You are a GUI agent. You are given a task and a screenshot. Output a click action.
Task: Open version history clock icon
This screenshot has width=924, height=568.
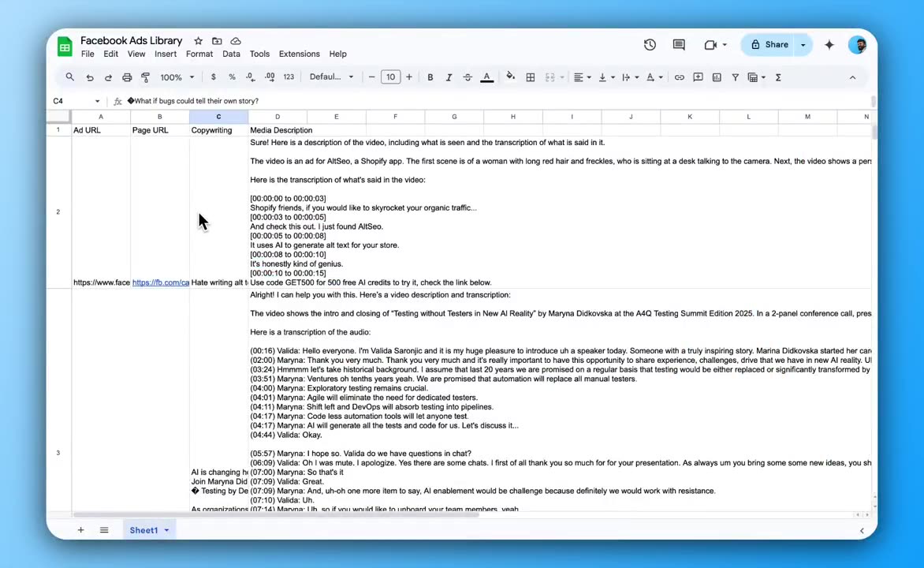(x=650, y=45)
